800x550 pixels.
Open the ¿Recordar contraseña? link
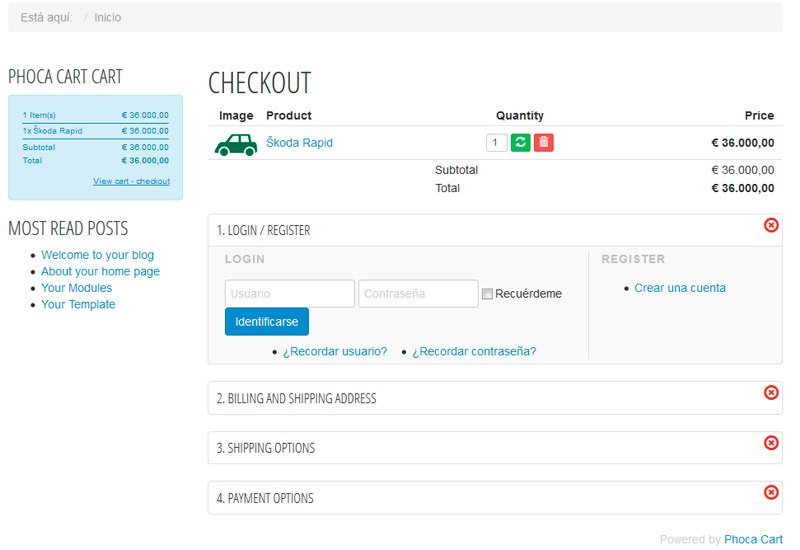474,352
